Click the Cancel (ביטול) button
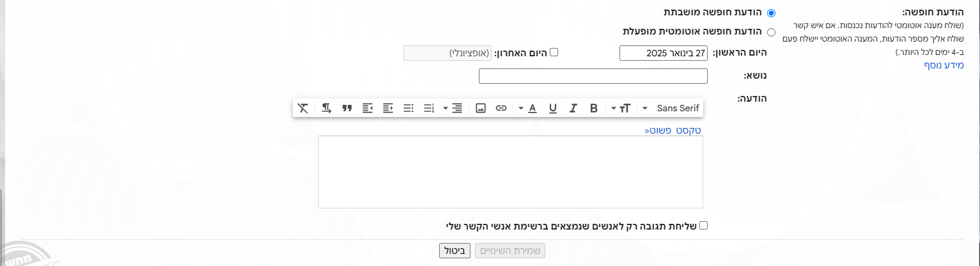980x266 pixels. click(x=455, y=251)
